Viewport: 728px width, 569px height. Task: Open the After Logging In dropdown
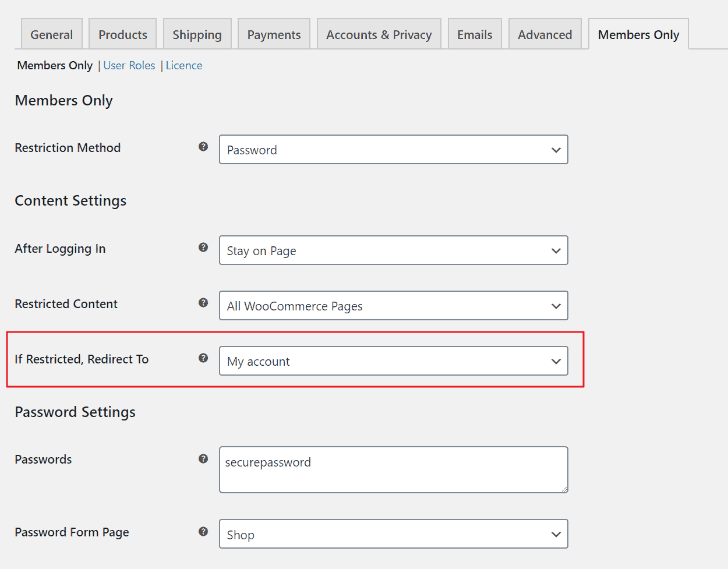click(x=394, y=250)
